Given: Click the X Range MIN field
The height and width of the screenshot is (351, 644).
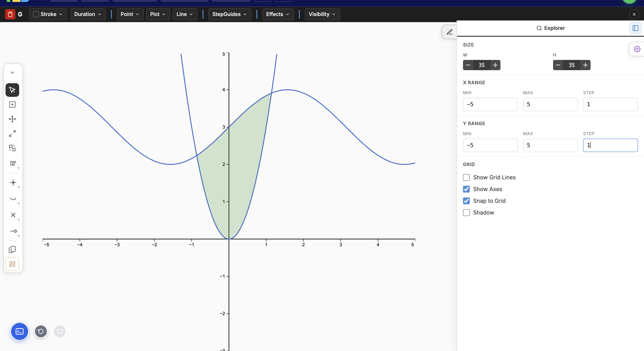Looking at the screenshot, I should [x=490, y=104].
